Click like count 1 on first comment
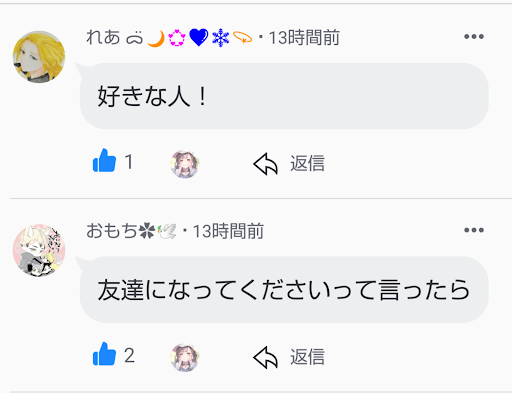This screenshot has height=393, width=512. pyautogui.click(x=129, y=162)
